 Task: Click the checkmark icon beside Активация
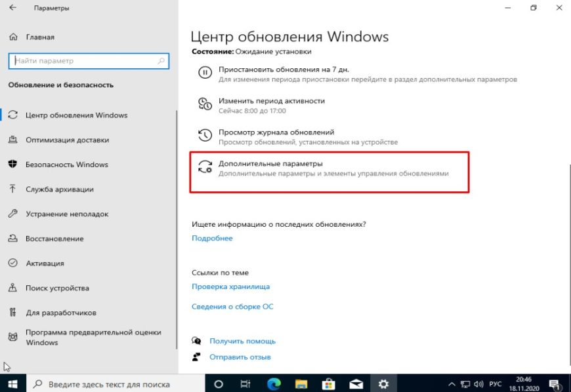pyautogui.click(x=12, y=263)
